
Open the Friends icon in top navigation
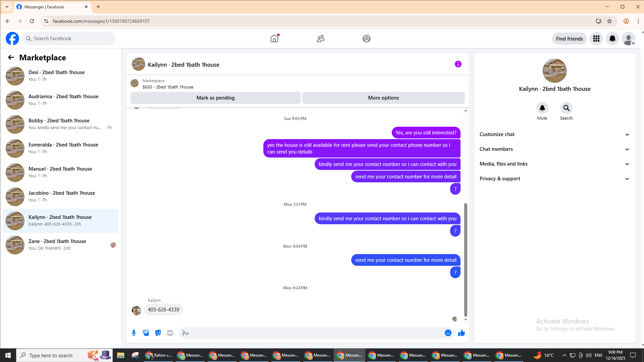321,39
